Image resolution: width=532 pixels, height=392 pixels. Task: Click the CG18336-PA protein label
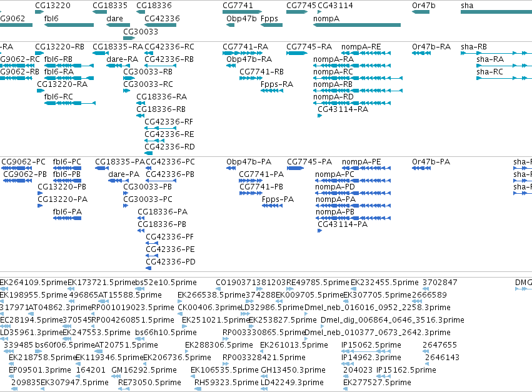coord(163,212)
